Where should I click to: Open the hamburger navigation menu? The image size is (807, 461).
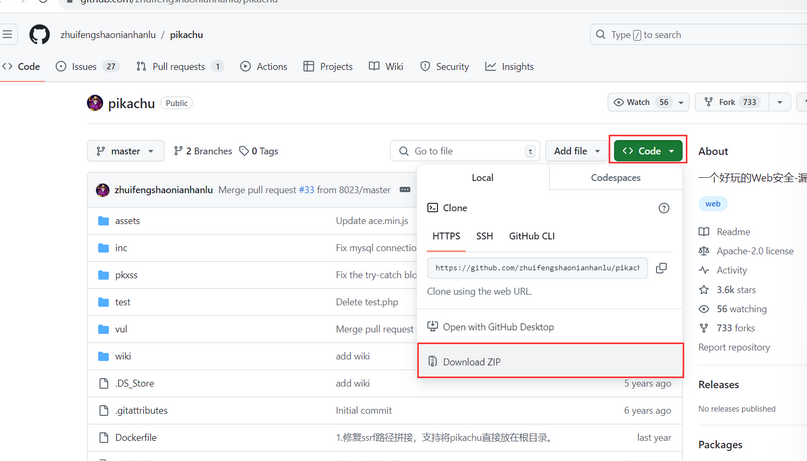point(8,34)
